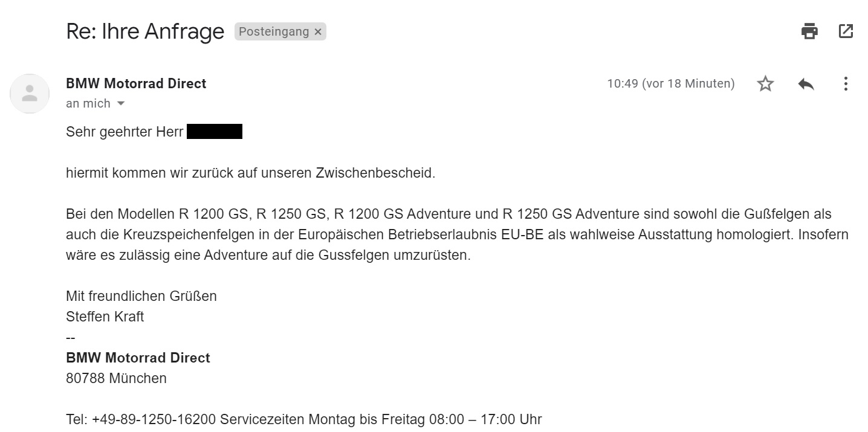868x432 pixels.
Task: Remove the Posteingang label with the x
Action: 318,32
